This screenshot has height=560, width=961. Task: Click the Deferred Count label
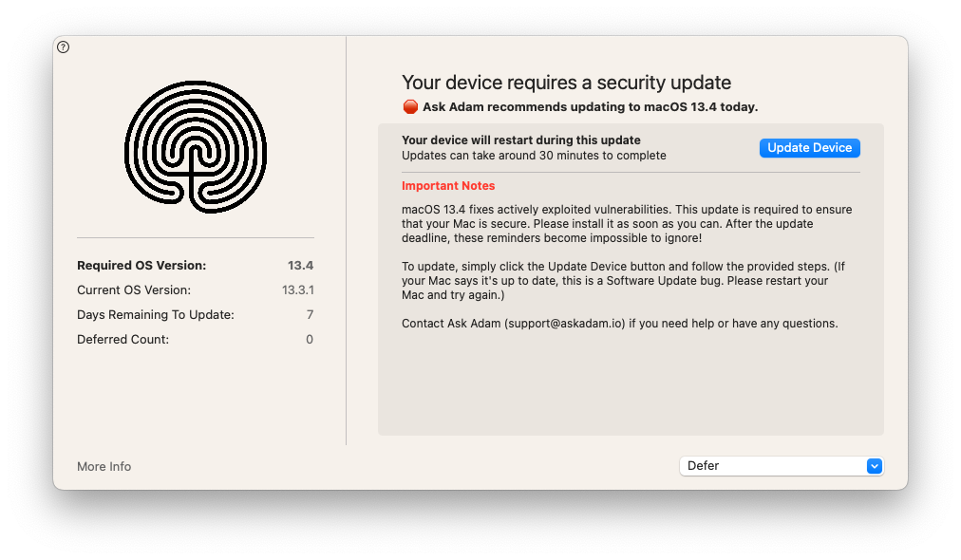[122, 339]
